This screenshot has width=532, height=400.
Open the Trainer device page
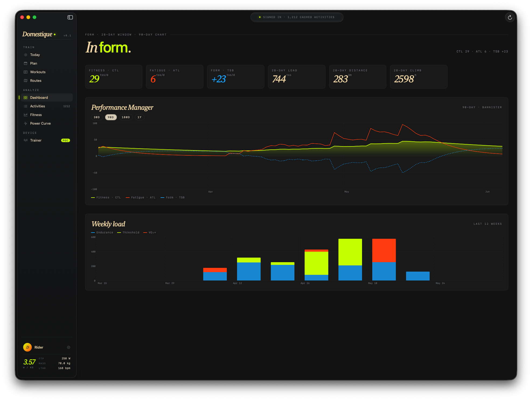click(47, 140)
